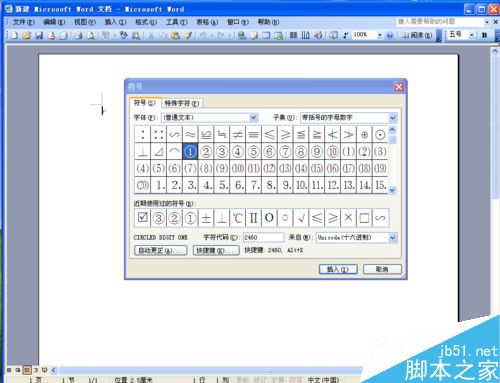Click the Cut scissors icon

pyautogui.click(x=151, y=35)
